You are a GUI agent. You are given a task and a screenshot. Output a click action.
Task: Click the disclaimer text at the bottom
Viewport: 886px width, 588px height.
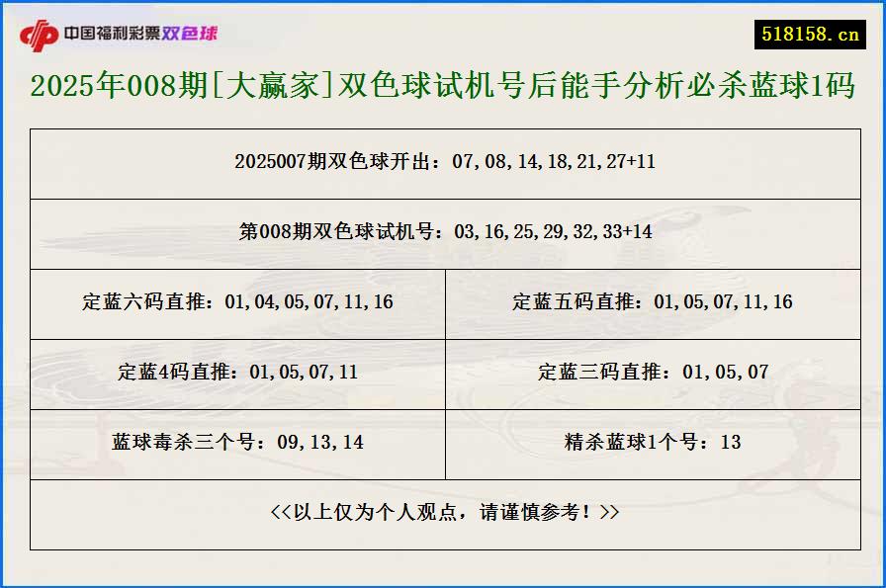tap(443, 515)
